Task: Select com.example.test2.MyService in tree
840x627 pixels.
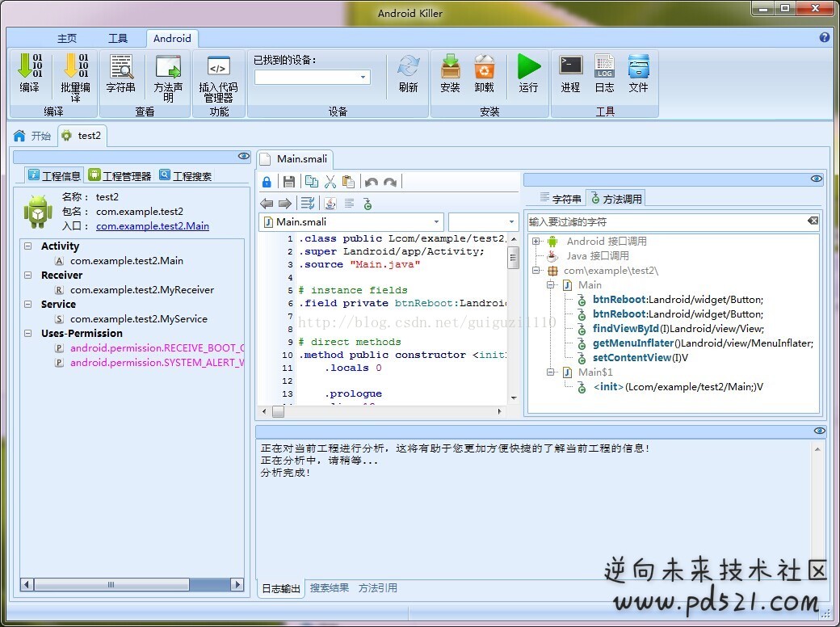Action: pyautogui.click(x=139, y=318)
